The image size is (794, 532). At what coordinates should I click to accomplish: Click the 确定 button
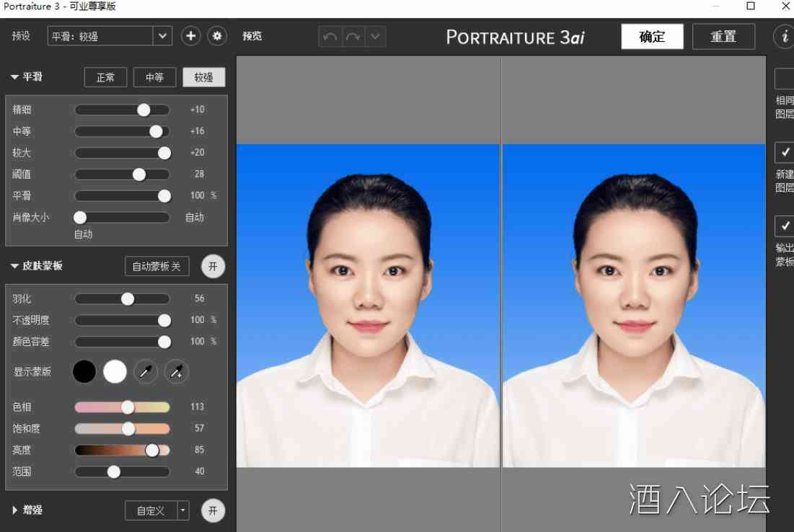tap(652, 37)
